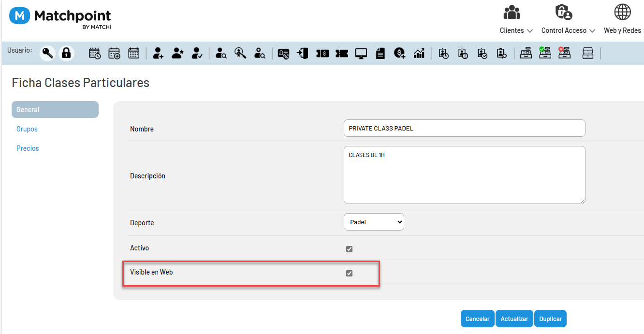Expand the Clientes menu
Image resolution: width=644 pixels, height=334 pixels.
click(516, 30)
